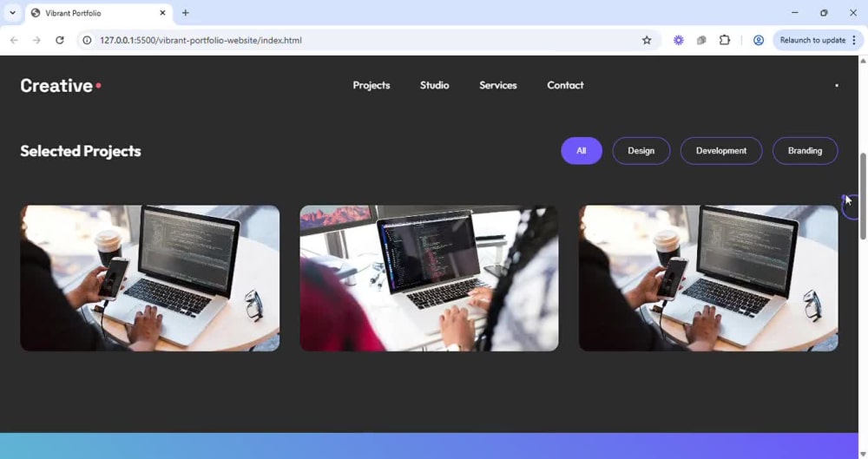Minimize the browser window
868x459 pixels.
tap(795, 13)
